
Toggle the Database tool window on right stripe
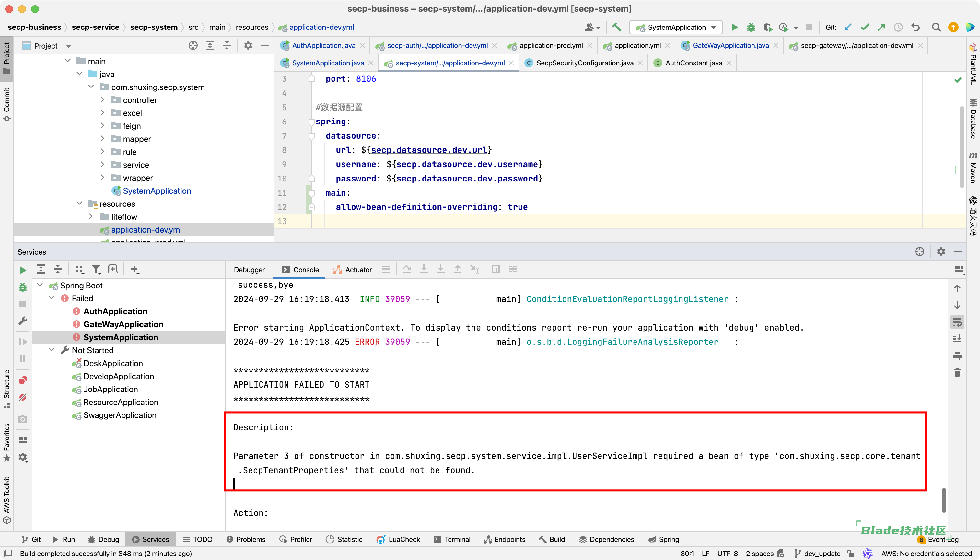[x=973, y=119]
